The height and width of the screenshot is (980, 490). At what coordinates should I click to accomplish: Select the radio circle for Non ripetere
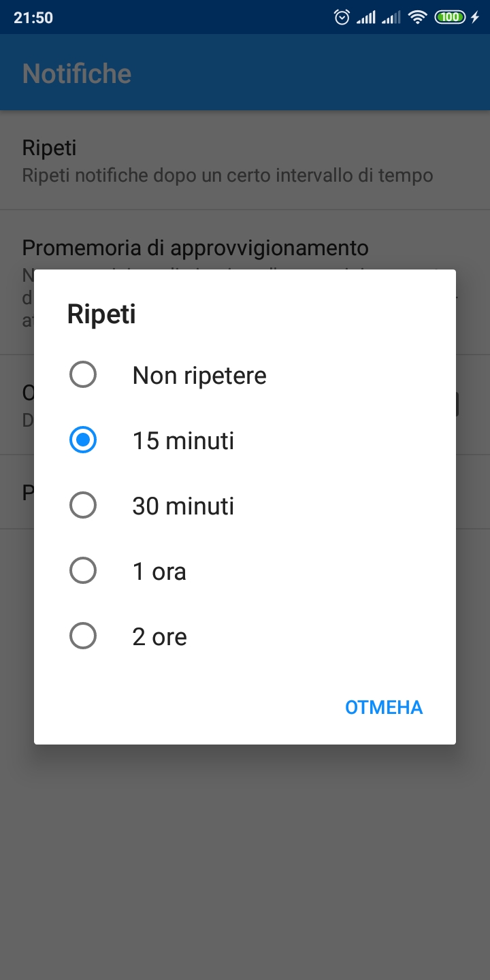(83, 375)
